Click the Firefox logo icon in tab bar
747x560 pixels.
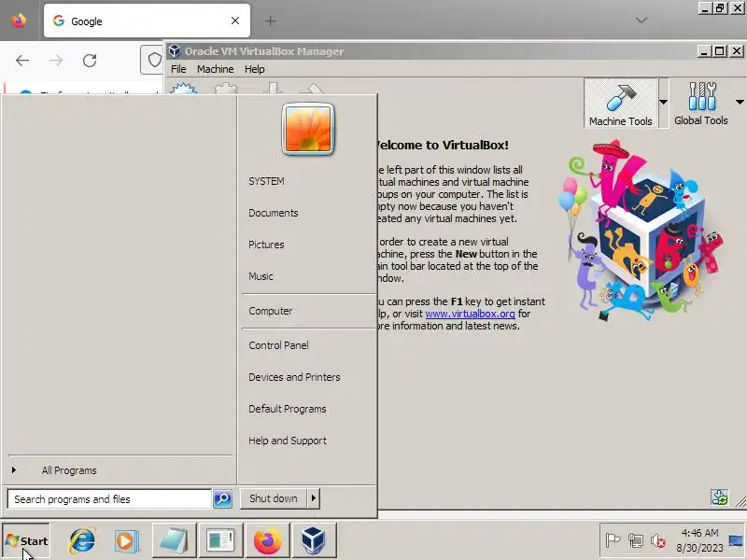pyautogui.click(x=19, y=21)
